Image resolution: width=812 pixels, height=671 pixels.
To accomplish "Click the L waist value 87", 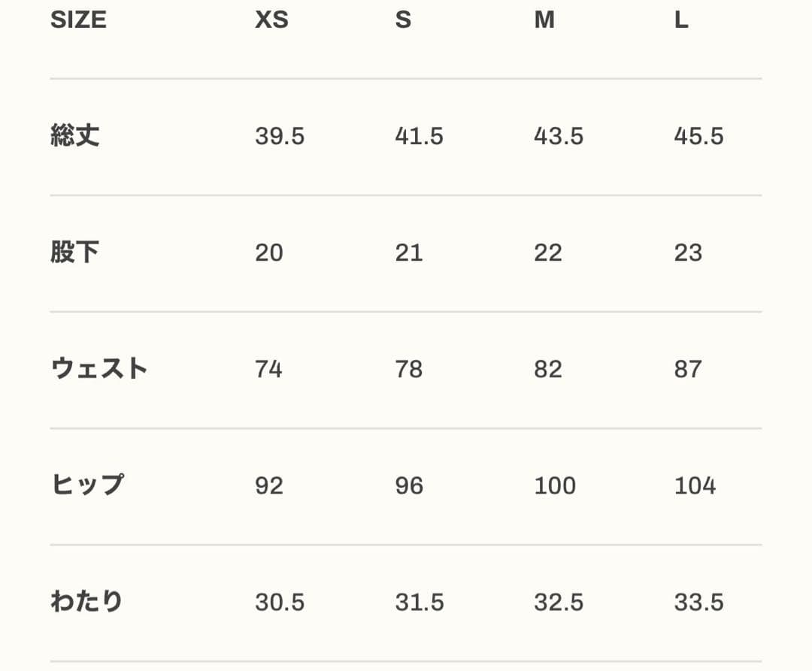I will (688, 369).
